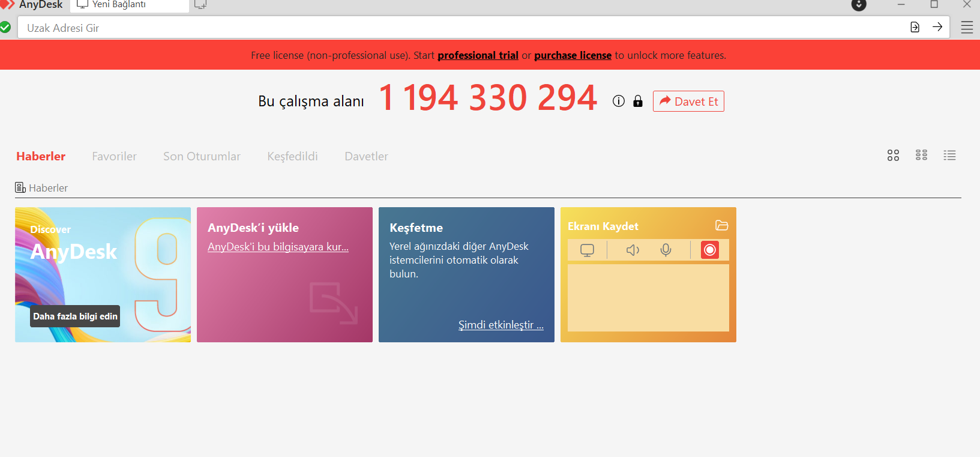The width and height of the screenshot is (980, 457).
Task: Start recording with the red record button
Action: [x=710, y=250]
